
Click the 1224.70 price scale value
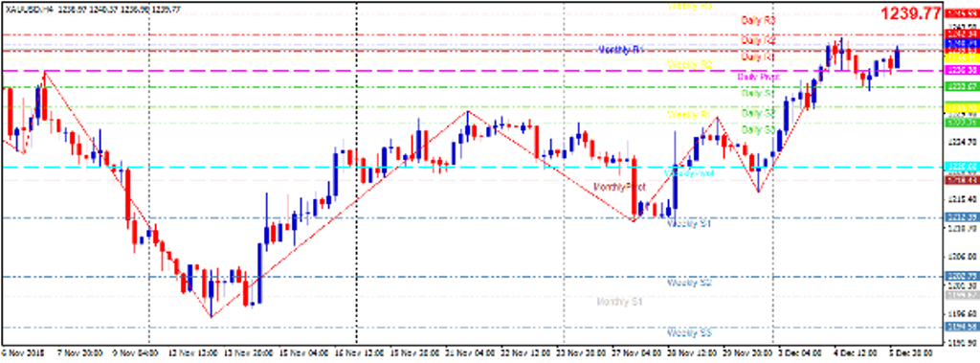[x=962, y=142]
